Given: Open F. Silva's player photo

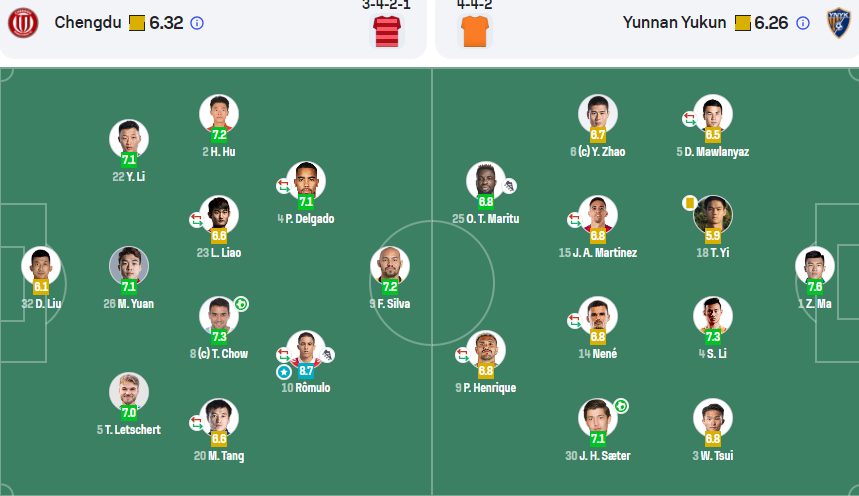Looking at the screenshot, I should click(389, 266).
